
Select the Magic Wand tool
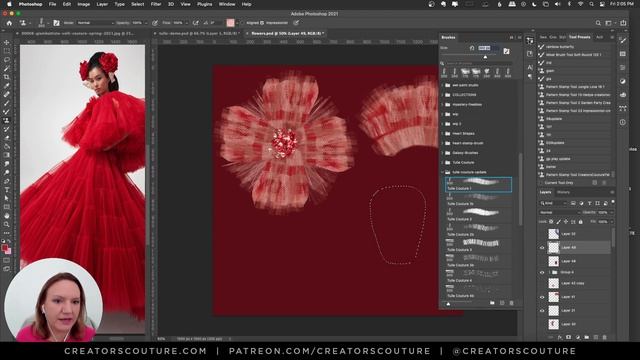[7, 68]
